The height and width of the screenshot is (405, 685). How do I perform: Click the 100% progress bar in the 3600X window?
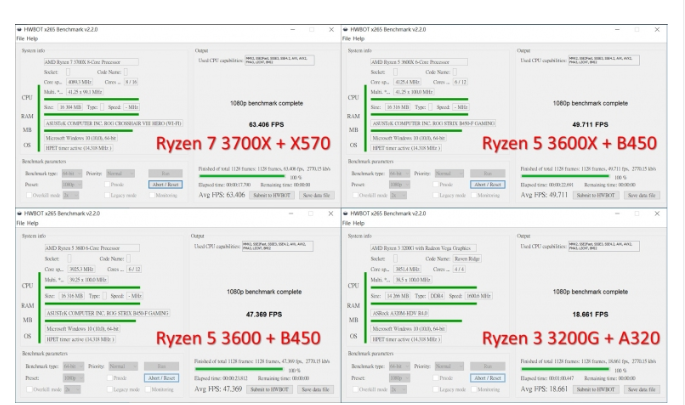(x=565, y=177)
